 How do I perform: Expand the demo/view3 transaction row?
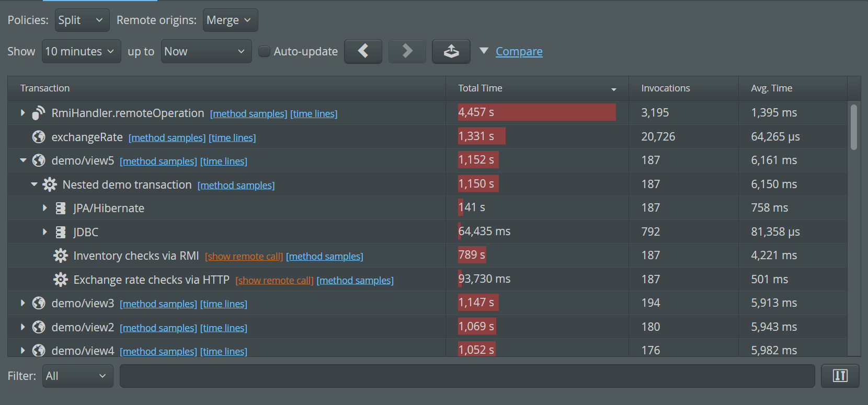click(23, 303)
